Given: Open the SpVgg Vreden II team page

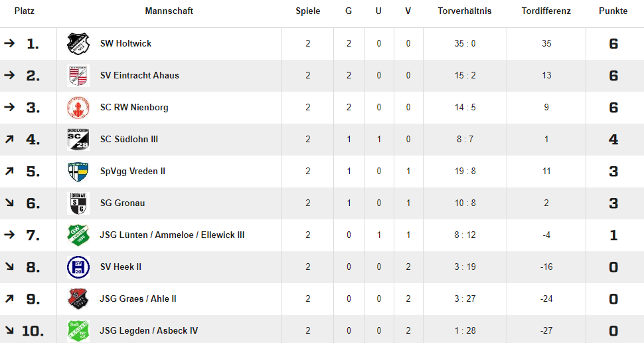Looking at the screenshot, I should pos(133,171).
